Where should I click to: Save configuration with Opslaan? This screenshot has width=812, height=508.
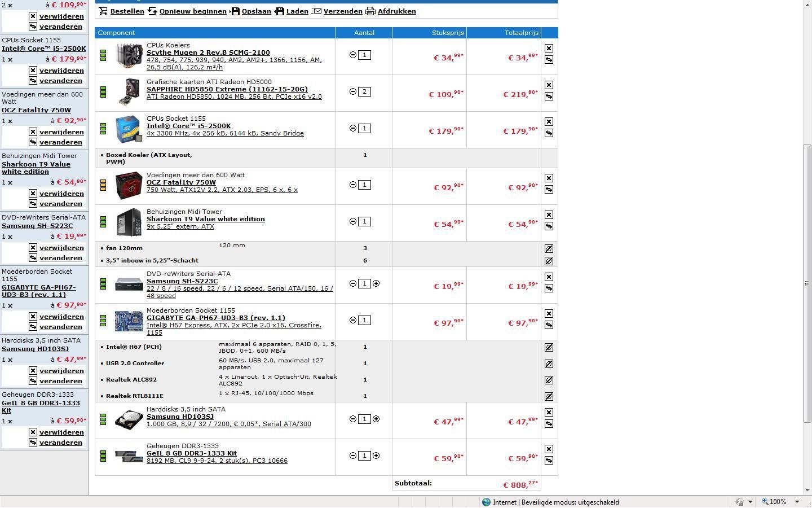[x=251, y=11]
